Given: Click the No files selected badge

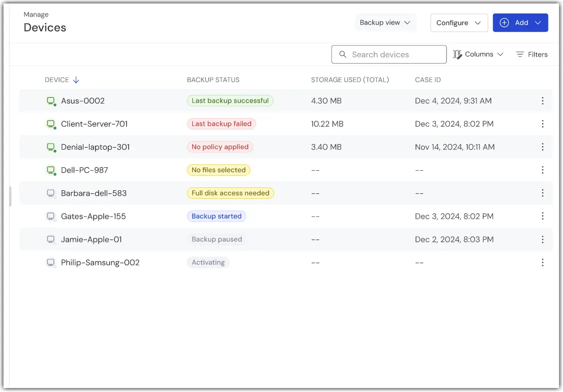Looking at the screenshot, I should 218,170.
